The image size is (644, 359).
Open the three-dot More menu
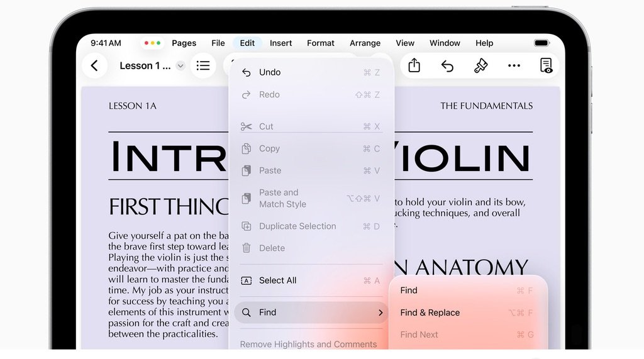point(514,66)
